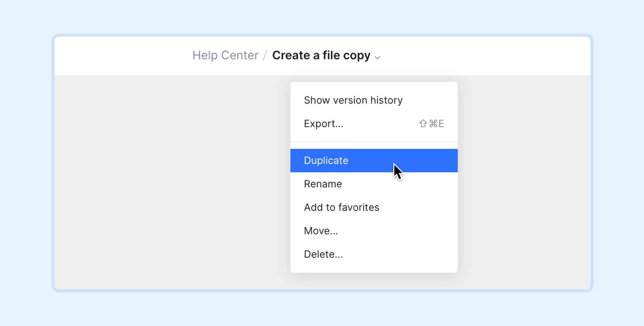Open the Help Center breadcrumb link
Viewport: 644px width, 326px height.
tap(225, 55)
